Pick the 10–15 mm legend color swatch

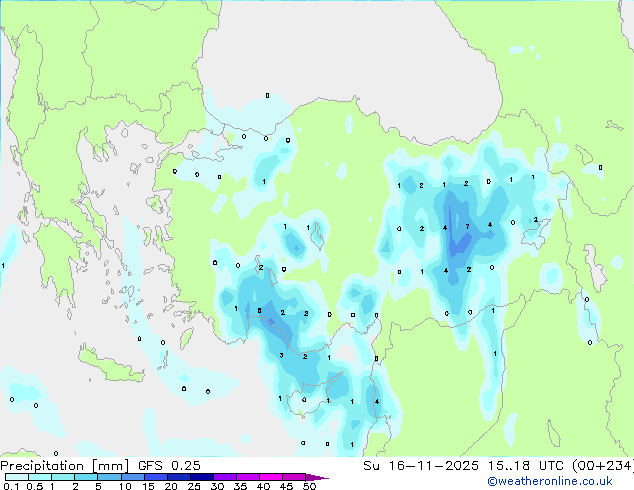[132, 477]
